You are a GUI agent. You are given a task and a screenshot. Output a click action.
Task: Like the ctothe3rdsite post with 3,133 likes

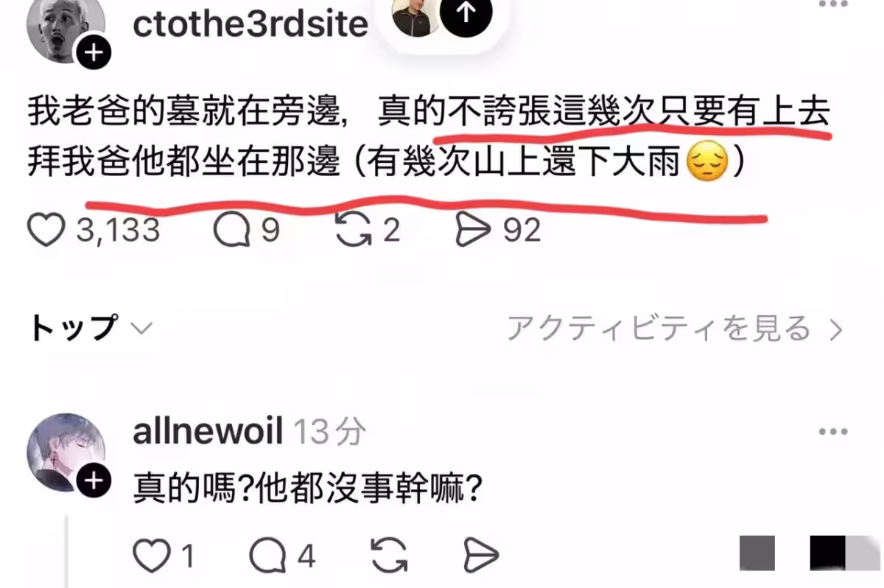[47, 231]
